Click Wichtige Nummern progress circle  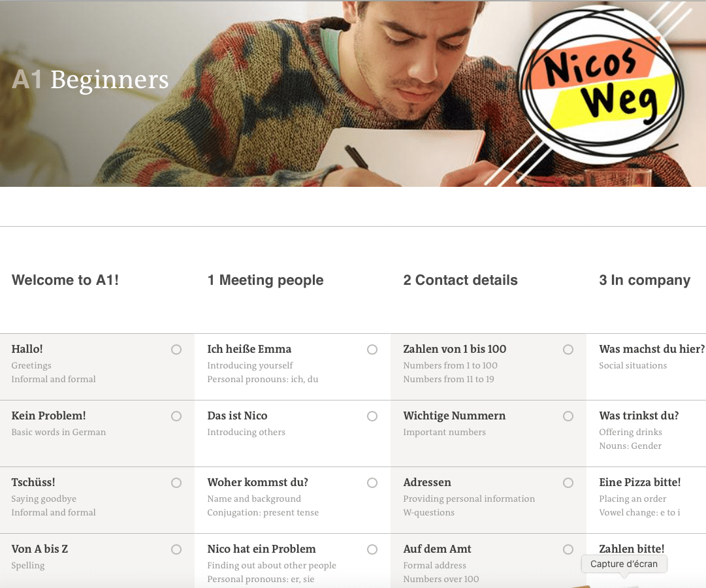(x=568, y=416)
